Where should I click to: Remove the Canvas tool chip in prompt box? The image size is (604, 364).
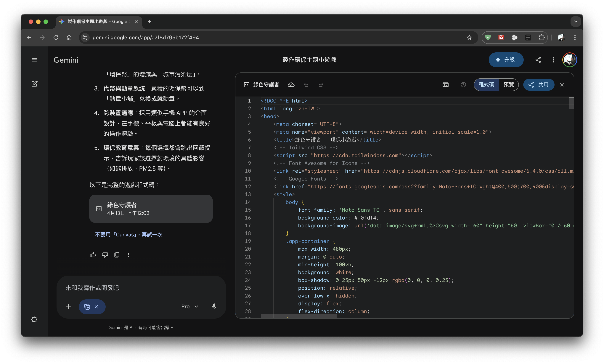tap(96, 307)
